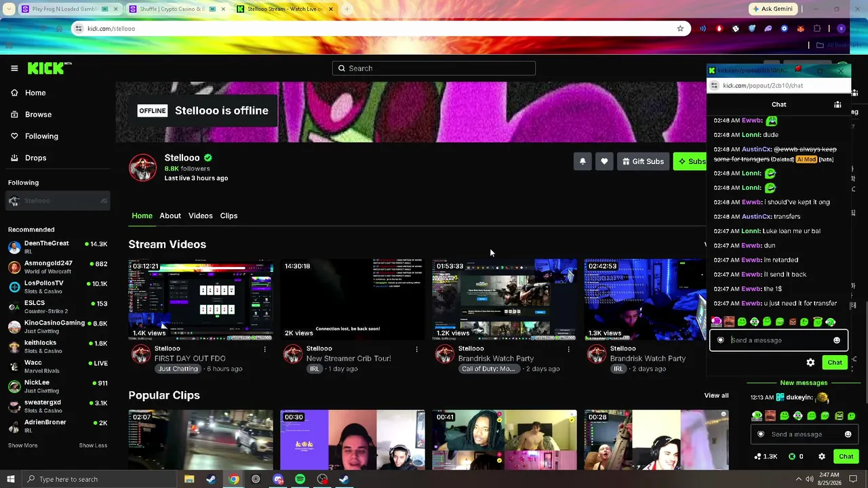
Task: Click the lower green Chat send button
Action: pyautogui.click(x=846, y=457)
